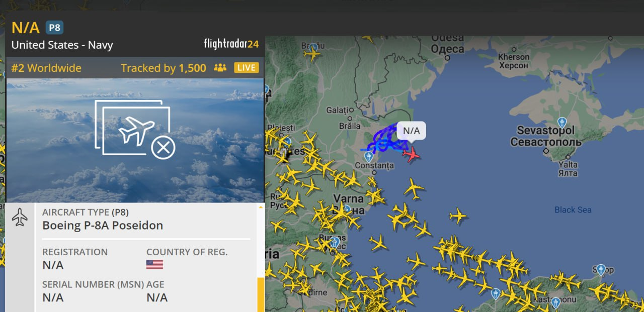Click the United States flag icon
The image size is (644, 312).
pyautogui.click(x=154, y=264)
